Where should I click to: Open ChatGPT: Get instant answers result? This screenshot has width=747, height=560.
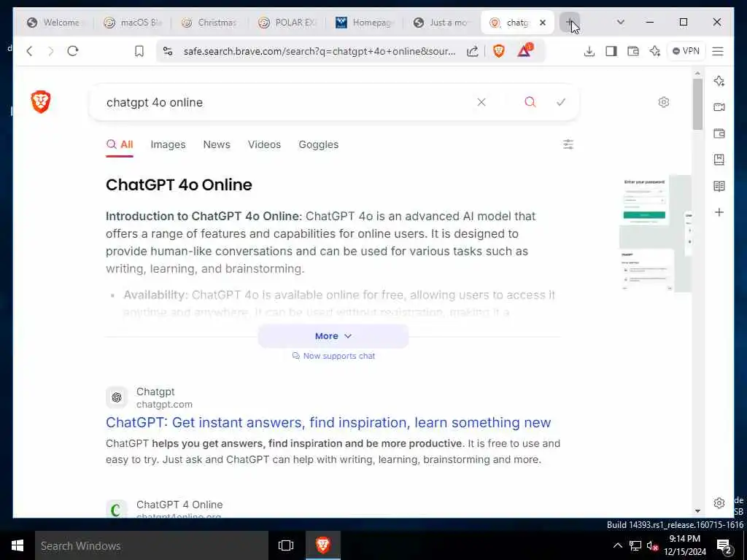pyautogui.click(x=328, y=422)
